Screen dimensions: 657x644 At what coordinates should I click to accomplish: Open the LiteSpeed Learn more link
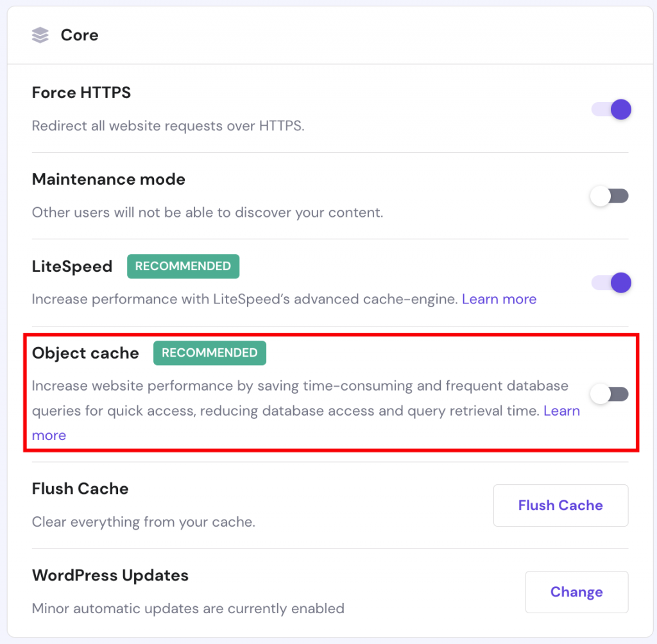pyautogui.click(x=499, y=299)
